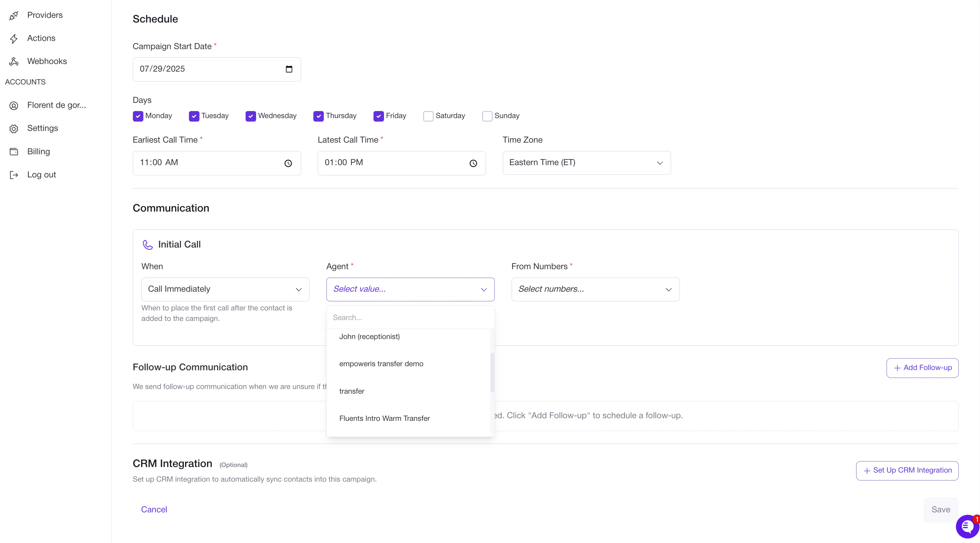
Task: Click the Settings gear icon
Action: click(x=14, y=129)
